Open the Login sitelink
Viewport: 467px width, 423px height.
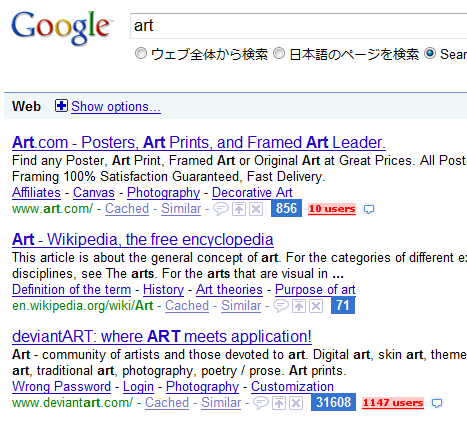click(x=138, y=387)
